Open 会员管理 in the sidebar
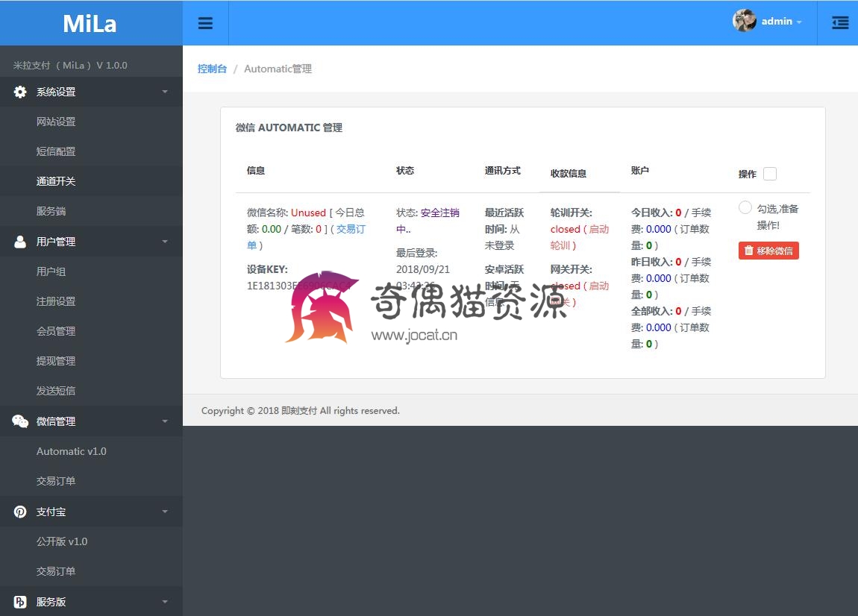 pyautogui.click(x=56, y=331)
